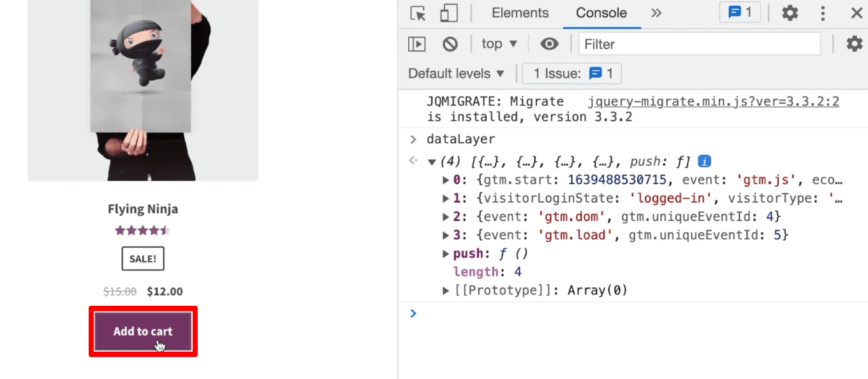Open the customize DevTools three-dot menu
This screenshot has width=868, height=379.
point(823,13)
